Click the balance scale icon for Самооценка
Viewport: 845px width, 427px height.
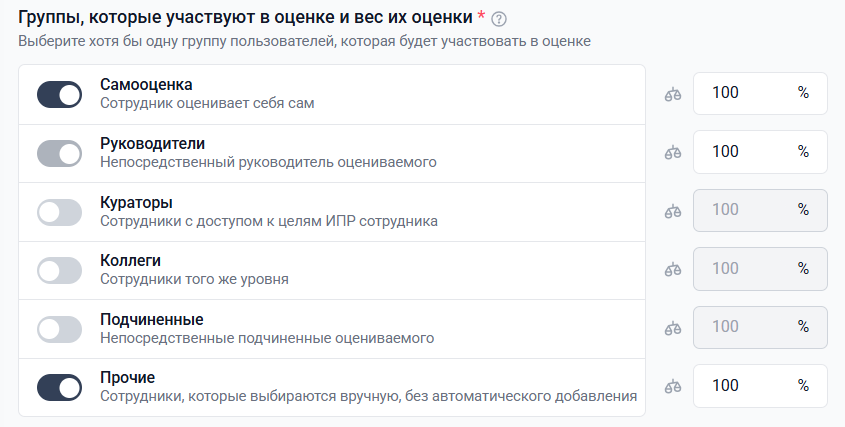coord(673,94)
